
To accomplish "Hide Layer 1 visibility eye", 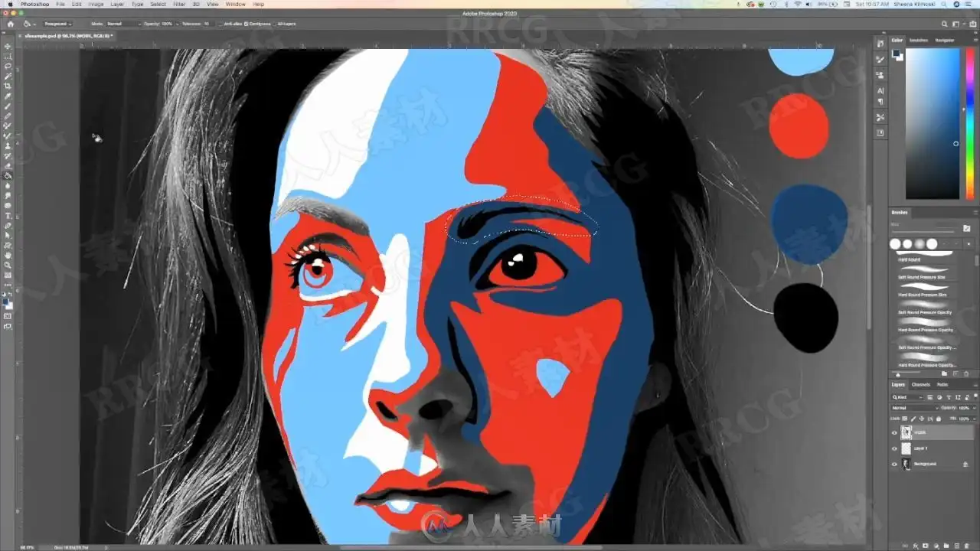I will [894, 448].
